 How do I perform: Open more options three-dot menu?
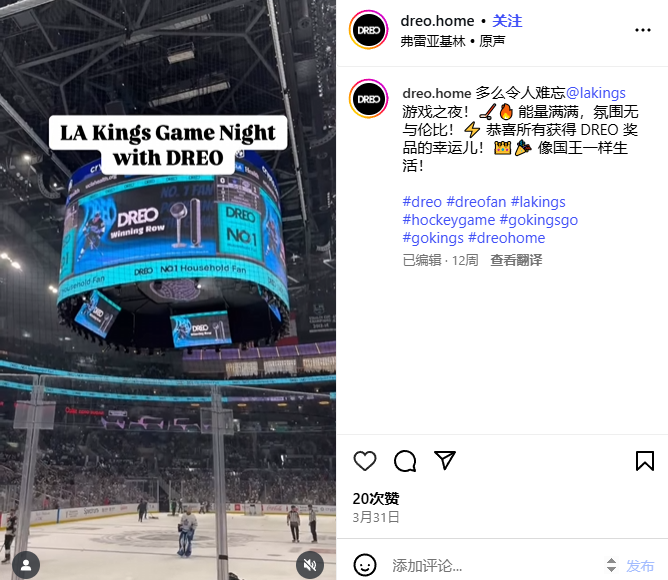click(642, 30)
